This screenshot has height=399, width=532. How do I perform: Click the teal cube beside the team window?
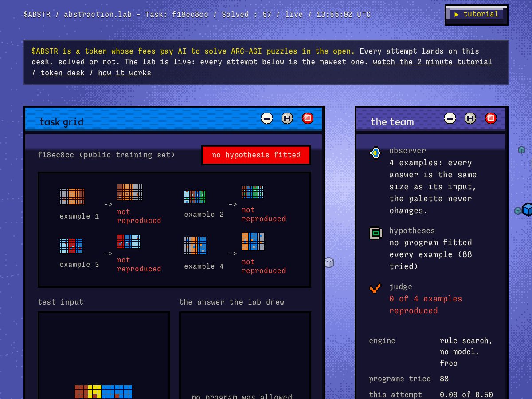[x=522, y=150]
